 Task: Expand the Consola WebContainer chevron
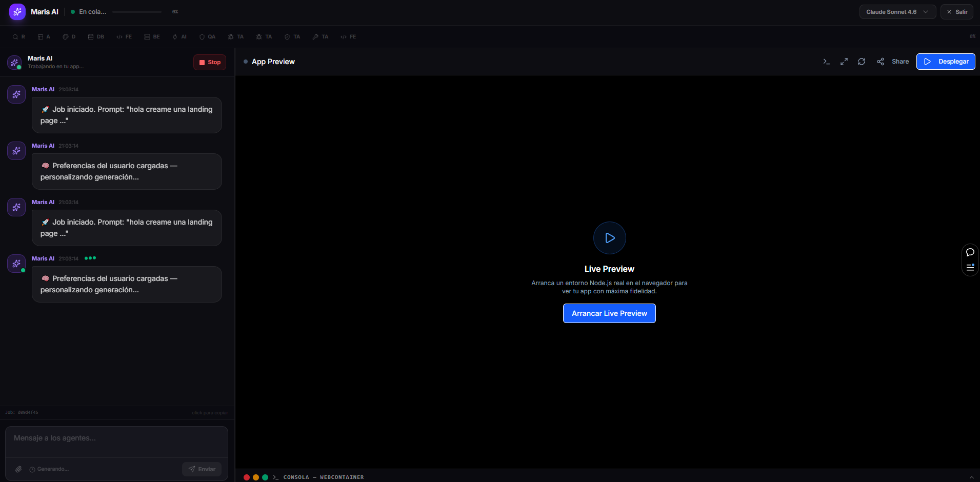pyautogui.click(x=971, y=477)
